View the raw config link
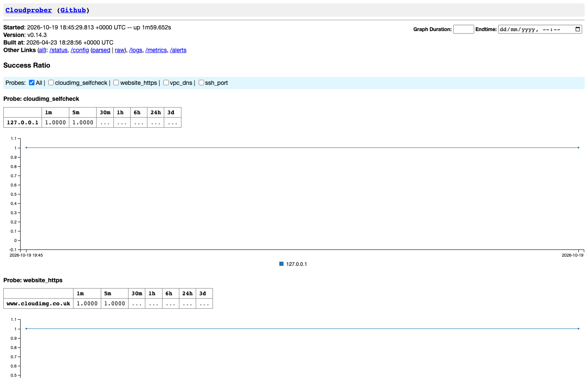Viewport: 588px width, 378px height. point(120,50)
